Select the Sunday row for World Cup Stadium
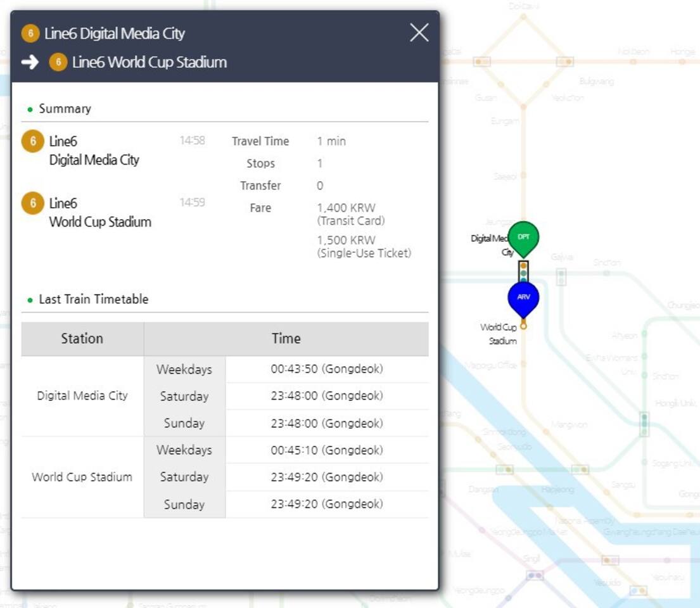Viewport: 700px width, 608px height. tap(184, 504)
